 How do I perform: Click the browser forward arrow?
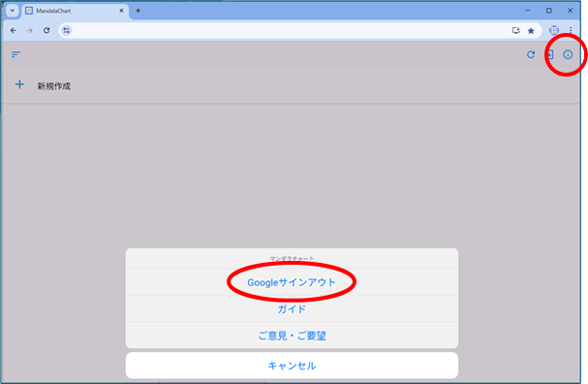pos(30,30)
